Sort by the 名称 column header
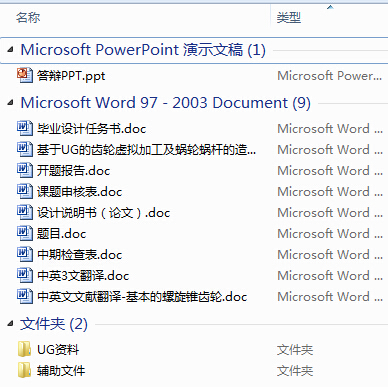The width and height of the screenshot is (388, 387). tap(28, 17)
